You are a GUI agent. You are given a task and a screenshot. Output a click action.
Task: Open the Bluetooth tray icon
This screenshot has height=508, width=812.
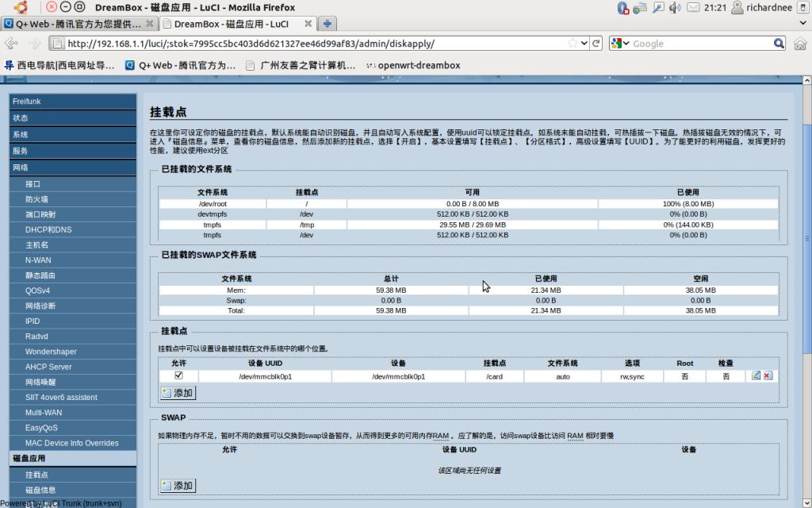[x=623, y=7]
